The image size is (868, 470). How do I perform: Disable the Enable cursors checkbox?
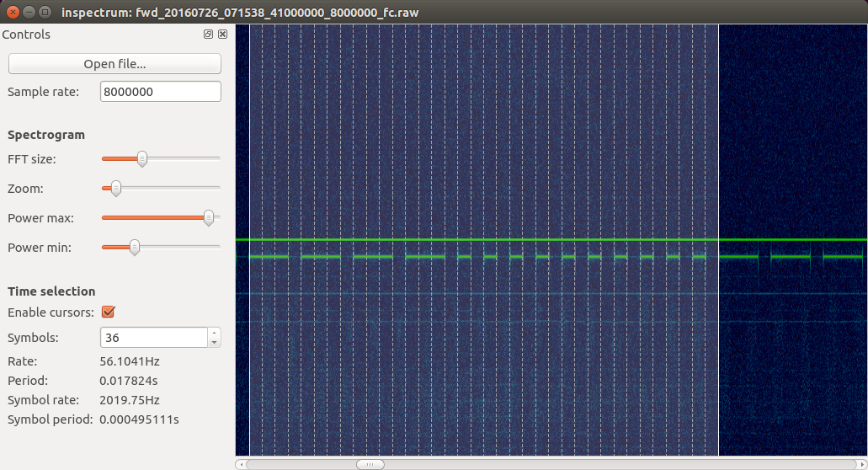pyautogui.click(x=109, y=312)
